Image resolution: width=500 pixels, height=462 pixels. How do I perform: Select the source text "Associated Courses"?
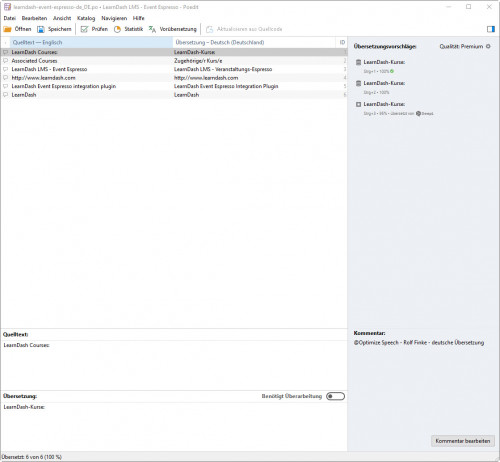click(x=34, y=61)
